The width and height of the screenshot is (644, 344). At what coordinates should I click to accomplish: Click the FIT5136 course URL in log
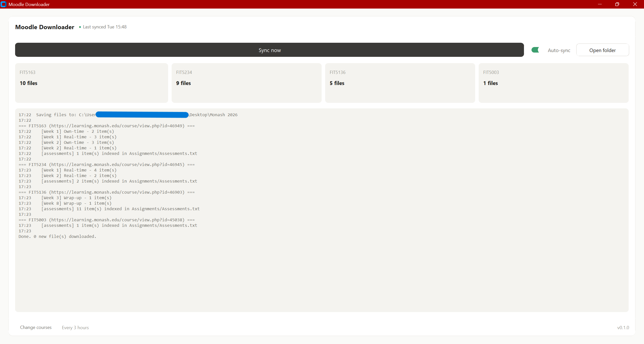[118, 192]
